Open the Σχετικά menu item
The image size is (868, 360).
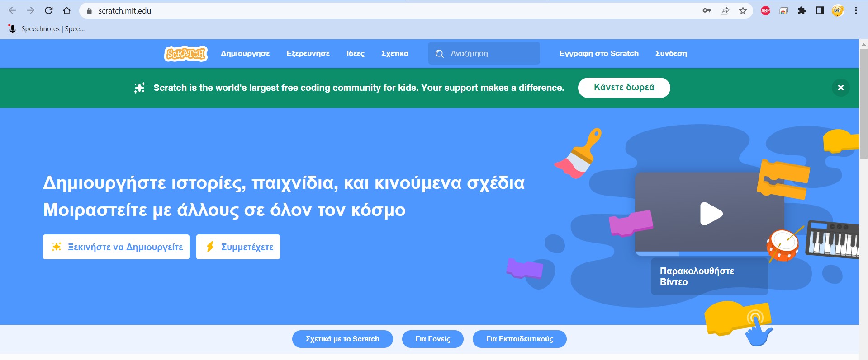tap(395, 53)
